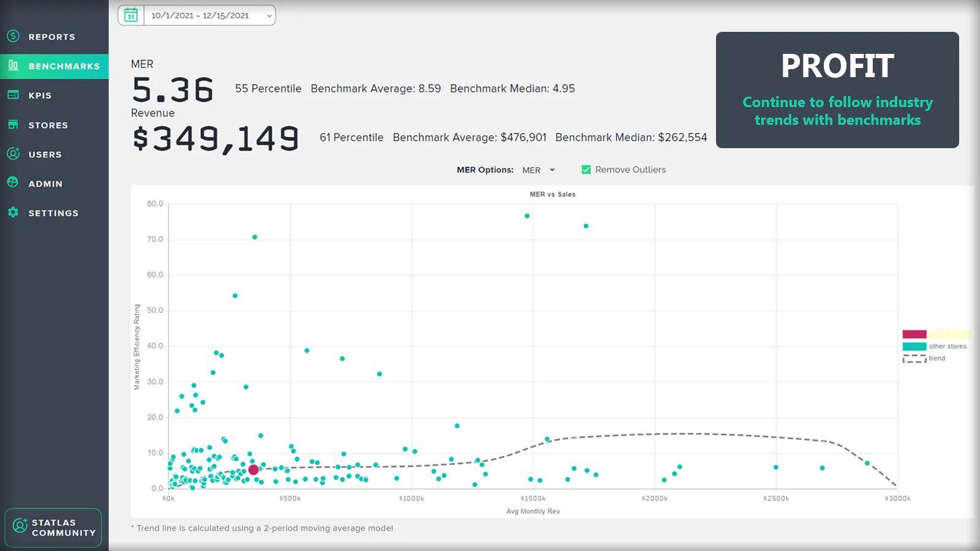This screenshot has width=980, height=551.
Task: Click the red legend color swatch
Action: click(914, 334)
